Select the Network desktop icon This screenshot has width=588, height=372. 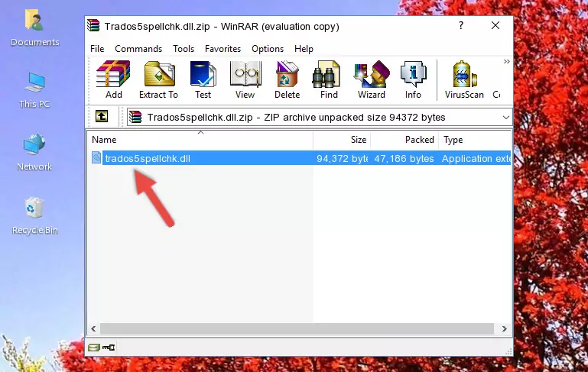pyautogui.click(x=34, y=152)
